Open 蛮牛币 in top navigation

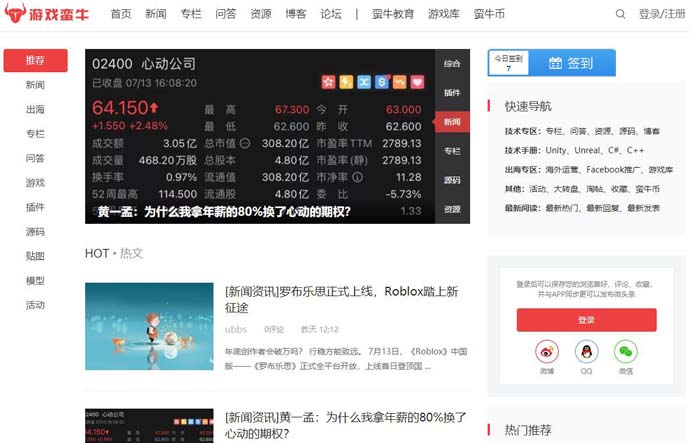pyautogui.click(x=489, y=14)
